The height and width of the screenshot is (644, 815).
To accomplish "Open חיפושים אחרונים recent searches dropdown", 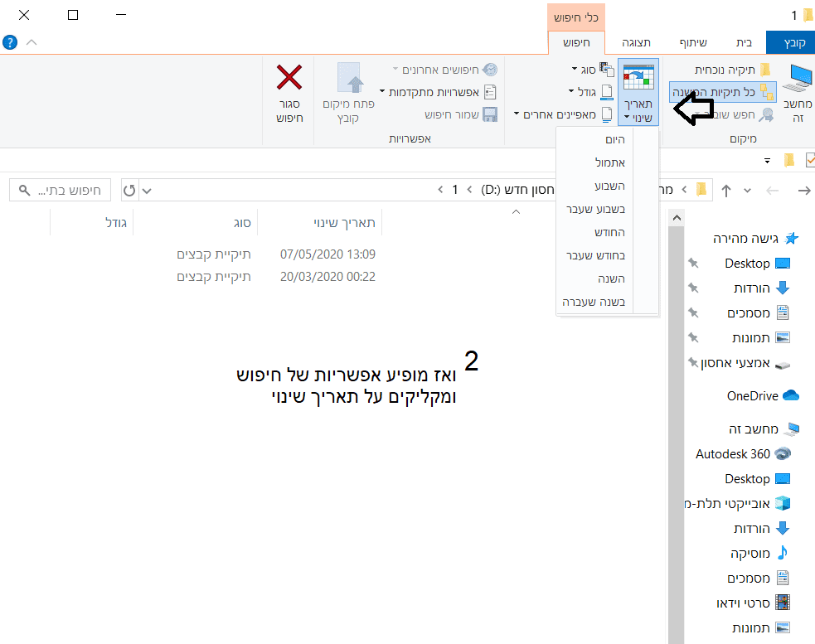I will [445, 70].
